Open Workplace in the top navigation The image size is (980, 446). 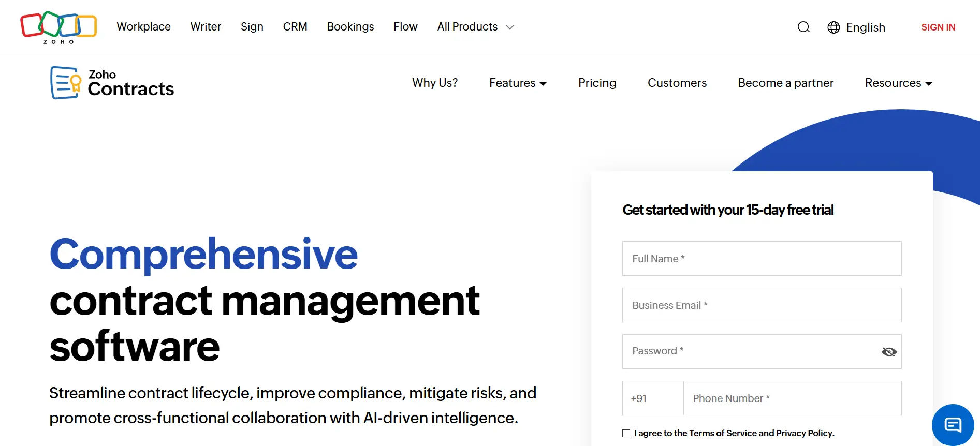coord(143,27)
